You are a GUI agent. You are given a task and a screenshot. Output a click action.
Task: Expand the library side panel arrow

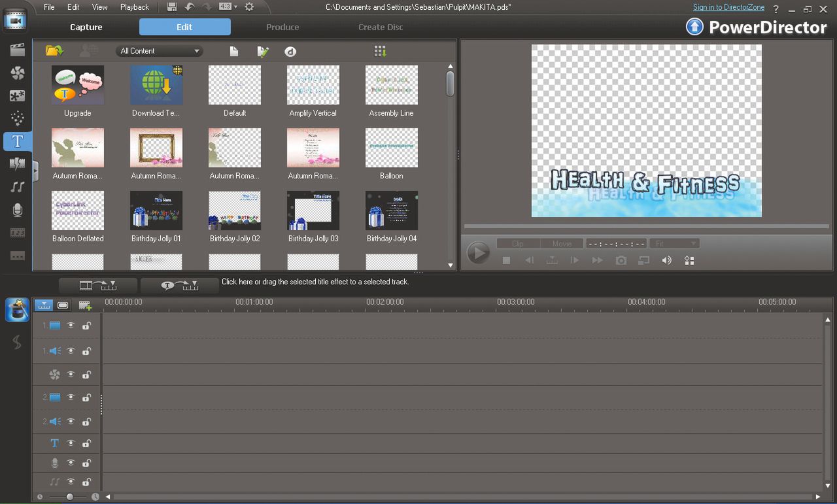tap(35, 171)
